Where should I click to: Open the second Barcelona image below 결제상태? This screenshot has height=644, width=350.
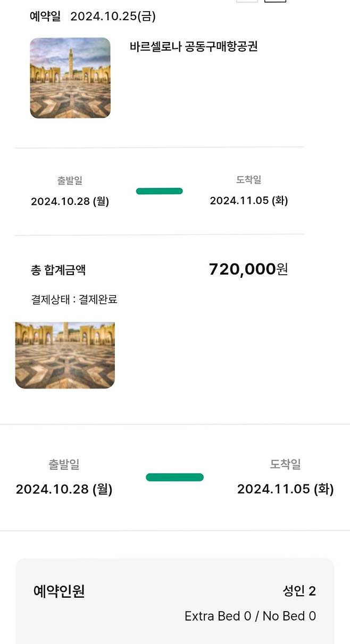tap(65, 354)
